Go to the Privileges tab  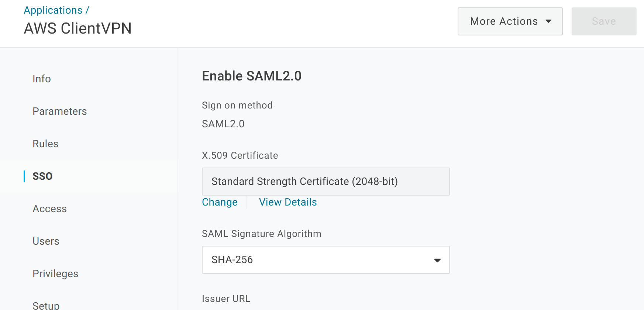(55, 273)
